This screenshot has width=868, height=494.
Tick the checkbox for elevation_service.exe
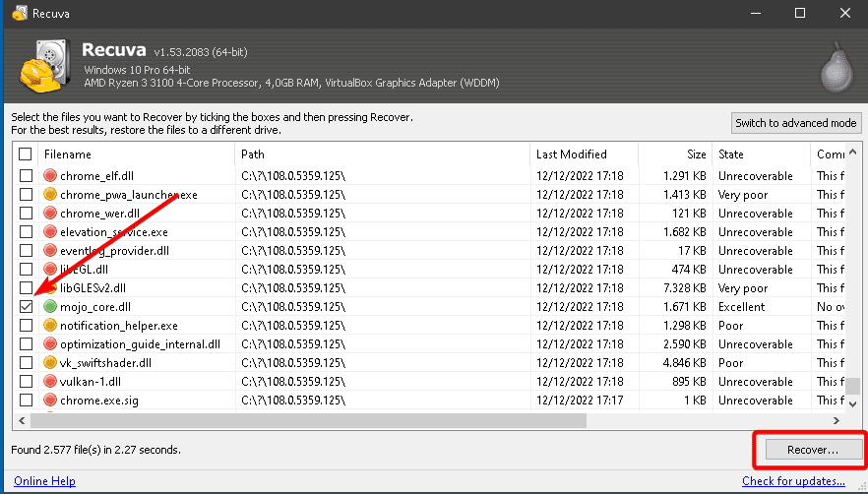tap(26, 232)
